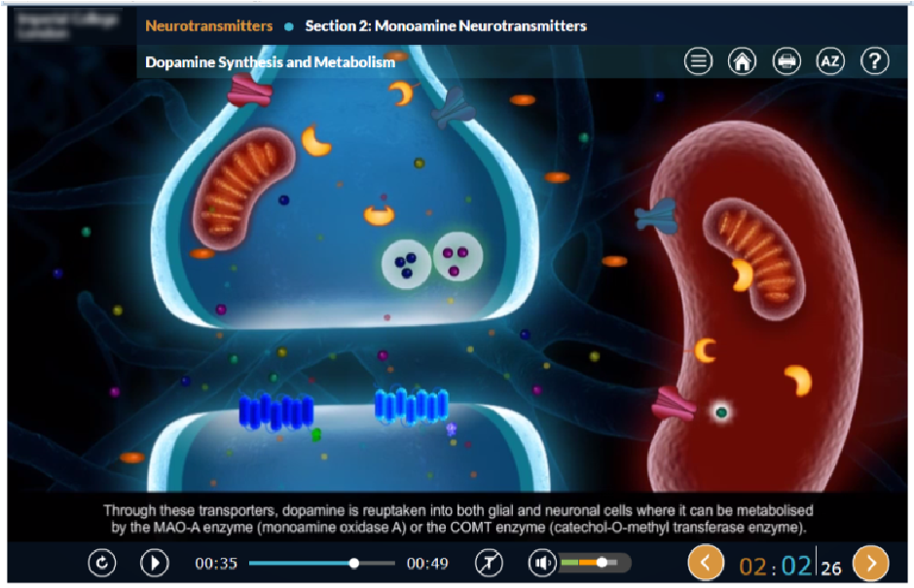
Task: Select the playback speed icon
Action: point(488,563)
